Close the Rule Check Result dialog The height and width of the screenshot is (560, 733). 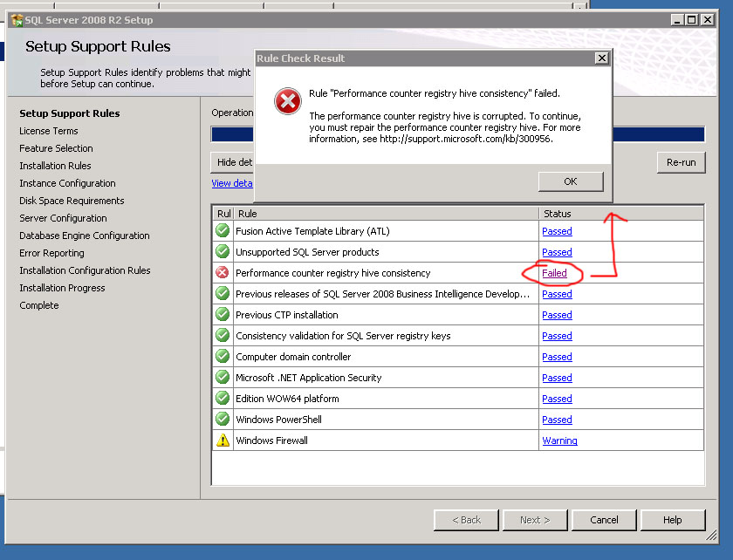(600, 58)
